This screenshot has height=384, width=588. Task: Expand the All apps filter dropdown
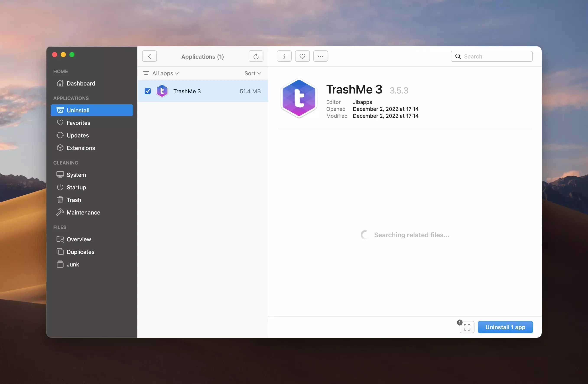click(x=165, y=73)
